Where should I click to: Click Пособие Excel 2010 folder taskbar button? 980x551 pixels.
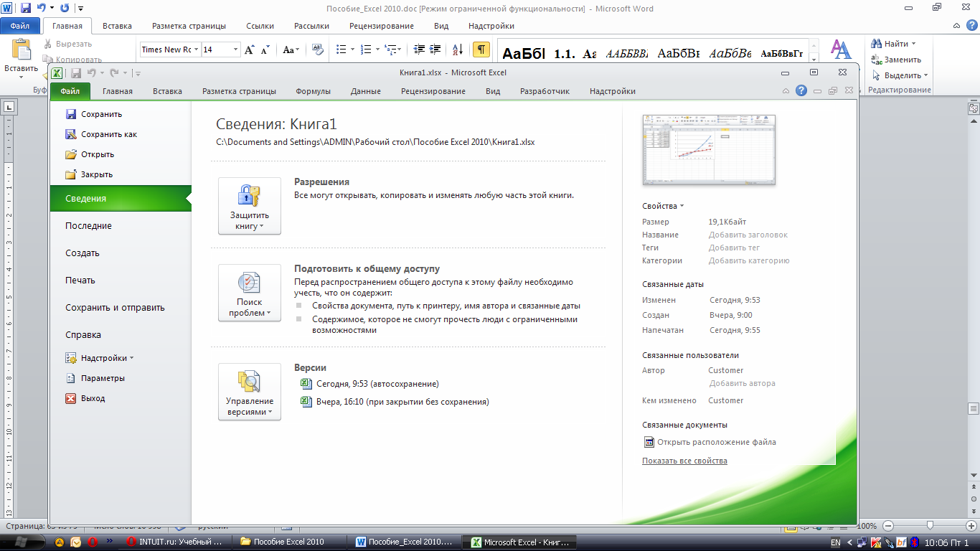291,542
